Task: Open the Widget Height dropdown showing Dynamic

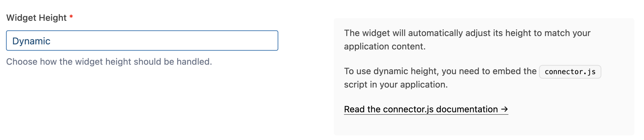Action: point(142,41)
